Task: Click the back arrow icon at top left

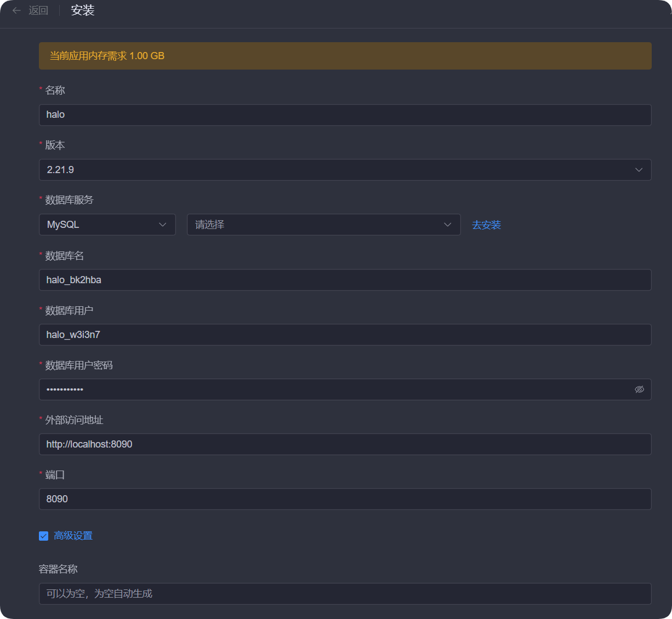Action: coord(16,10)
